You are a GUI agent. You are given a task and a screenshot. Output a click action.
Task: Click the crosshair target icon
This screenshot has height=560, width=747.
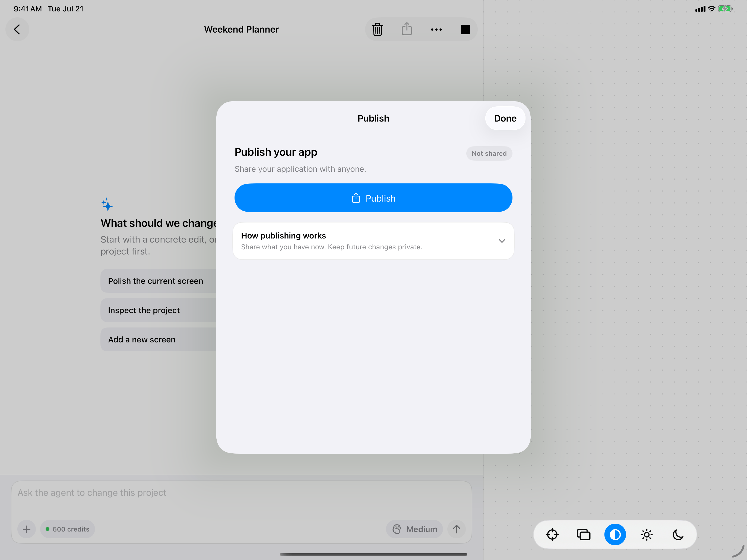coord(552,535)
